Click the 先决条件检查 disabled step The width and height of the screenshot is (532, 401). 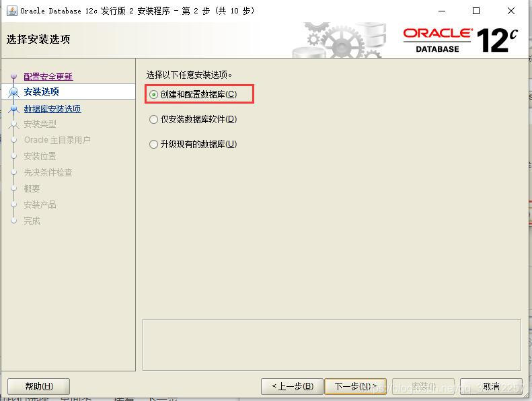point(48,172)
